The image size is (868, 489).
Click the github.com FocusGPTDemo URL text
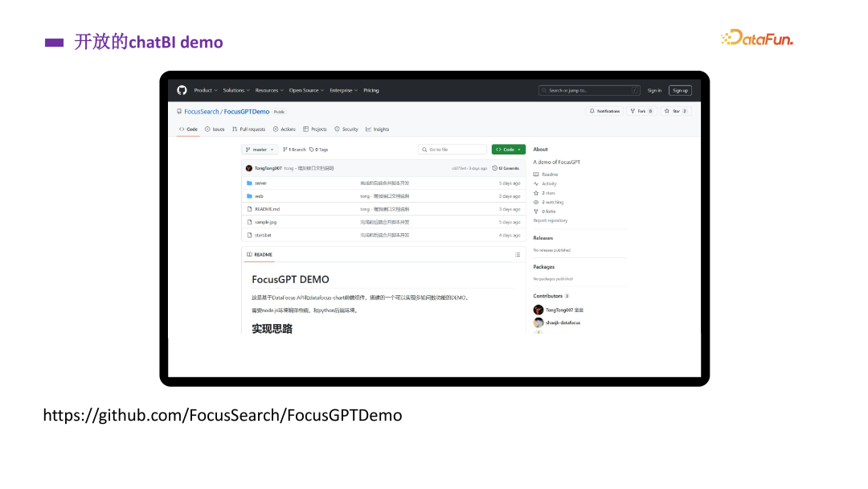tap(223, 415)
